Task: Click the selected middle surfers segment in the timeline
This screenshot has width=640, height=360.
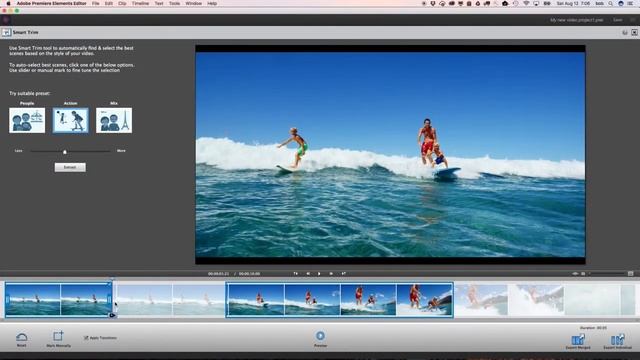Action: coord(340,300)
